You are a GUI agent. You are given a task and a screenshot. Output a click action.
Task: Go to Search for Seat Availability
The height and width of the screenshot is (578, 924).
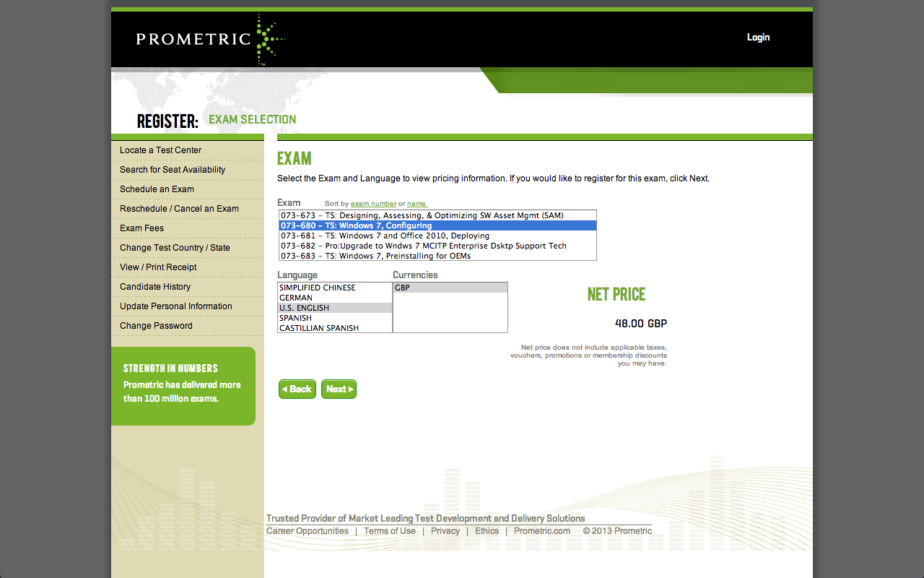(173, 170)
